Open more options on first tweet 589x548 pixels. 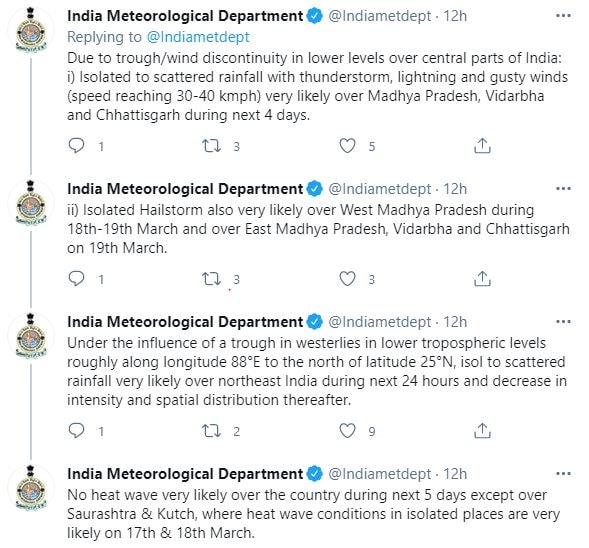click(x=563, y=16)
